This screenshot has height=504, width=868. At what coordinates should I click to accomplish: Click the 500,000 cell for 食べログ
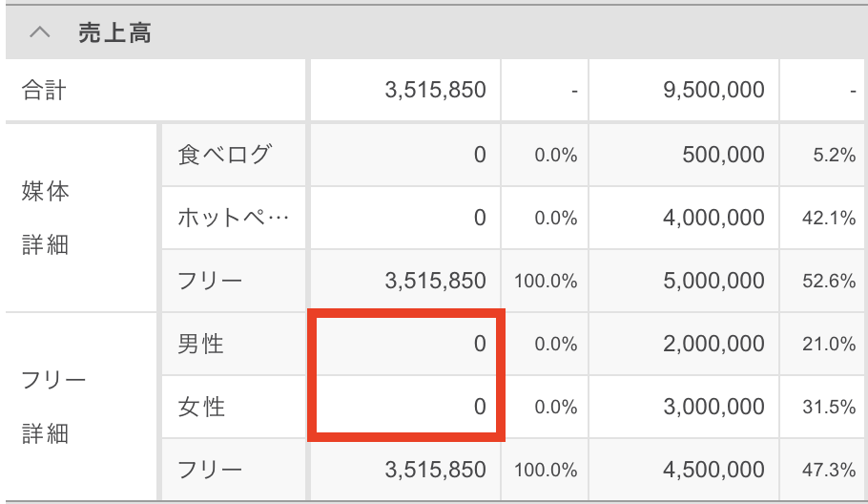click(x=723, y=155)
